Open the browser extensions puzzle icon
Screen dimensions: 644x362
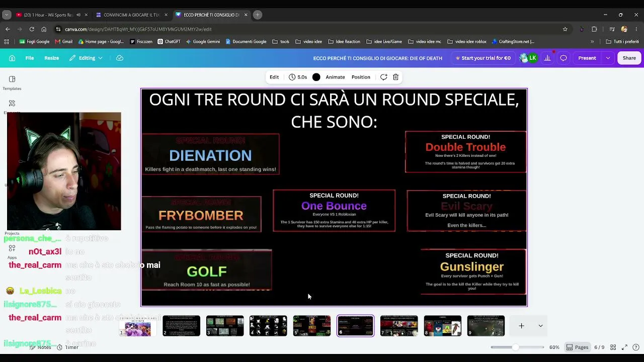click(594, 29)
